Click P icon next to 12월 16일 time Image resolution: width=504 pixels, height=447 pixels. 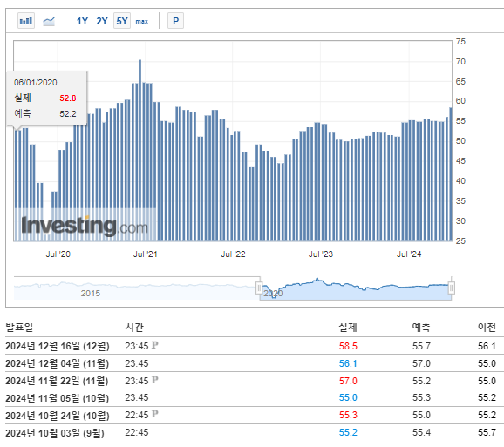155,345
